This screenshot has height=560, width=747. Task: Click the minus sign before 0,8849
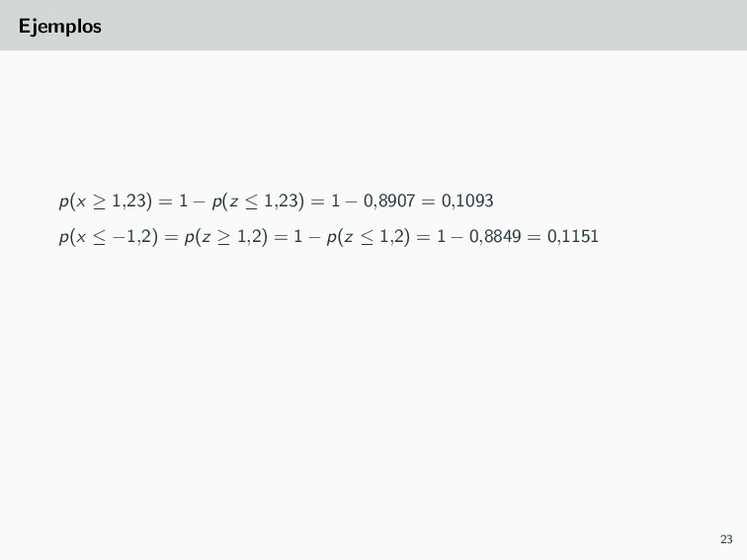(456, 237)
